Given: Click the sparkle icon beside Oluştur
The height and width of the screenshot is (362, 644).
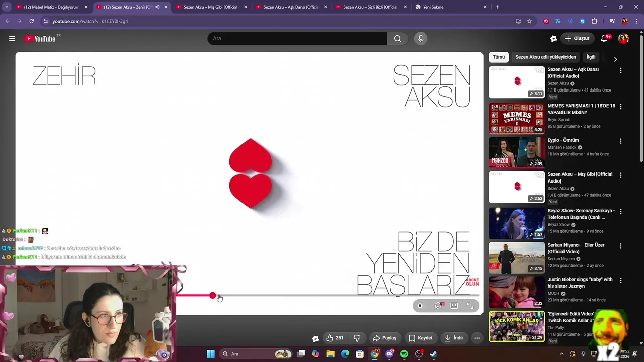Looking at the screenshot, I should pos(553,39).
